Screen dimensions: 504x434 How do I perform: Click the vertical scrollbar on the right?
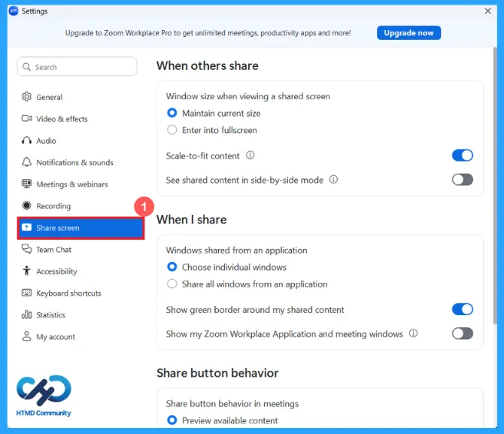495,186
